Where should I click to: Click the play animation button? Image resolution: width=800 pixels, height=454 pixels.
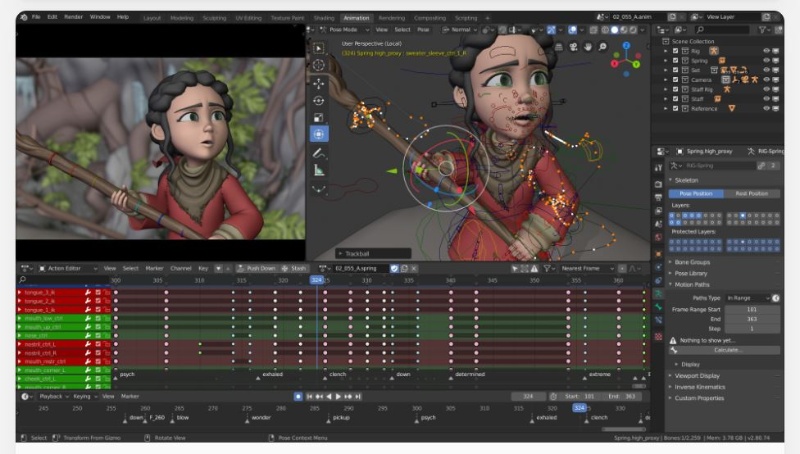338,396
